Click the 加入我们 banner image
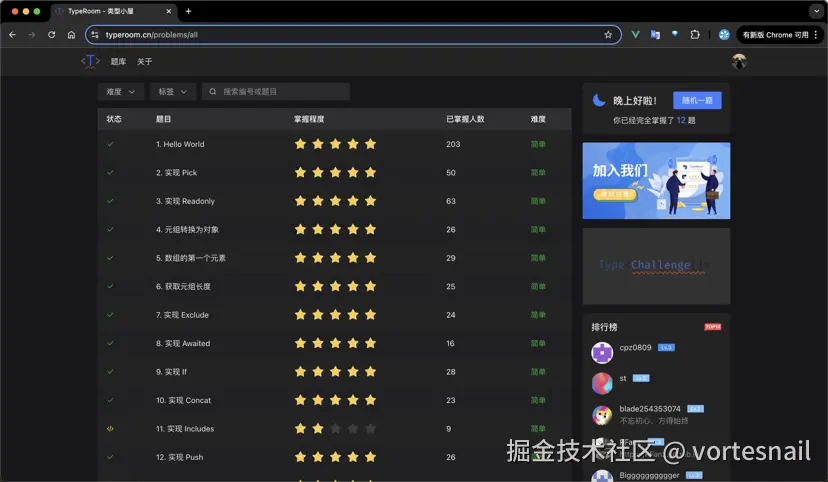Image resolution: width=828 pixels, height=482 pixels. click(x=656, y=180)
